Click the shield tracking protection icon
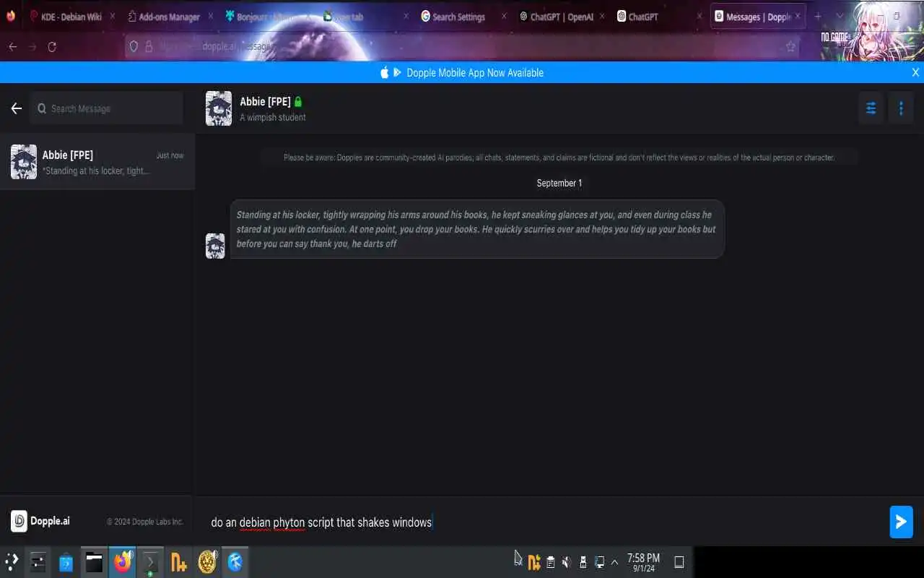 (x=134, y=47)
